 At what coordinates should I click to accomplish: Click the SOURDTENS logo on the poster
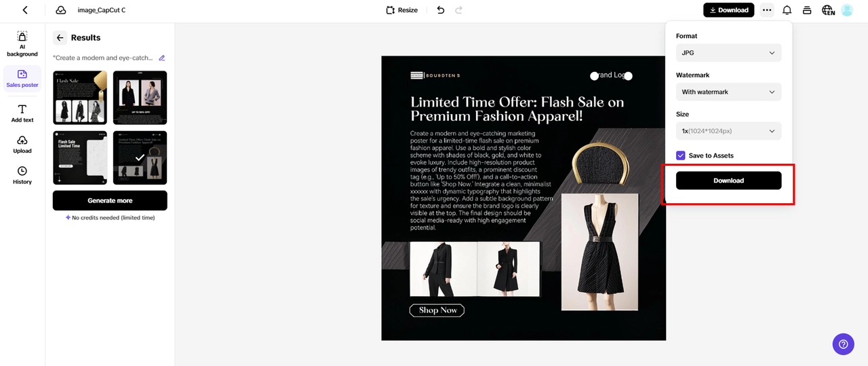click(x=435, y=75)
